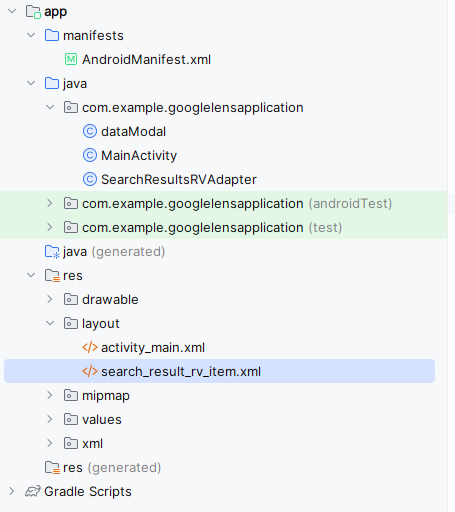Select search_result_rv_item.xml layout file

coord(181,372)
